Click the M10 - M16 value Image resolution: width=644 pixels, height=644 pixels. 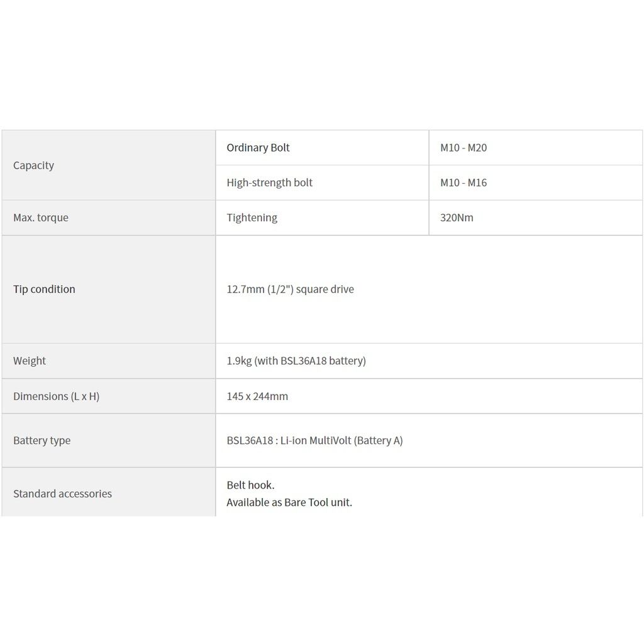pos(464,183)
